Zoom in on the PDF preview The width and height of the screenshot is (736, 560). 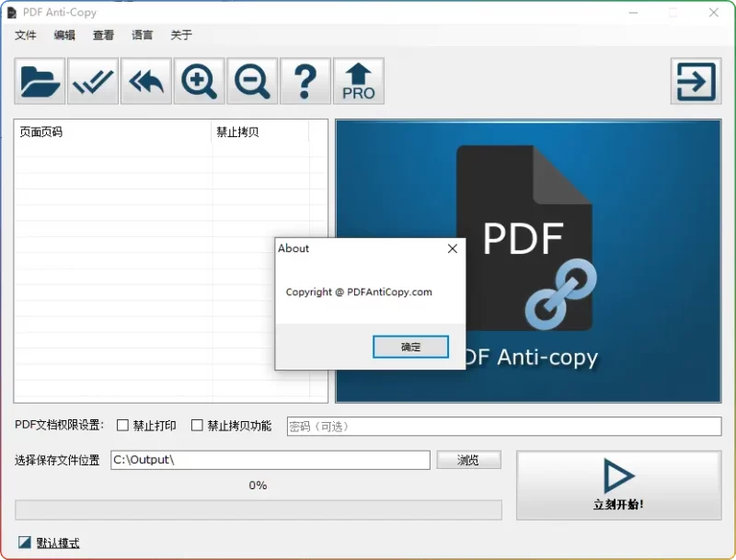pos(199,81)
